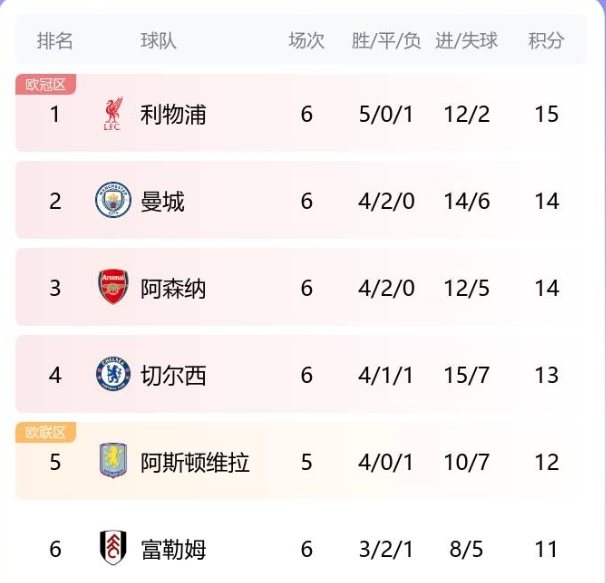This screenshot has height=583, width=606.
Task: Click the 胜/平/负 column header
Action: click(x=386, y=41)
